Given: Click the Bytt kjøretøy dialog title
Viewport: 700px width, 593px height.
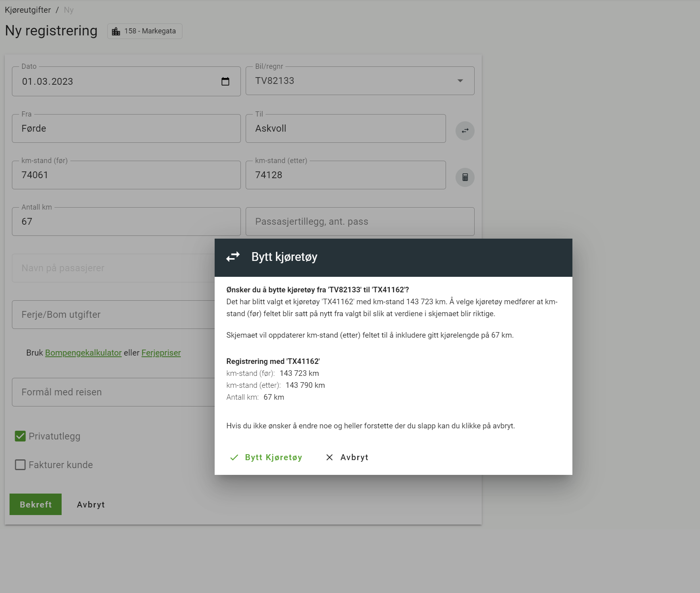Looking at the screenshot, I should 284,257.
